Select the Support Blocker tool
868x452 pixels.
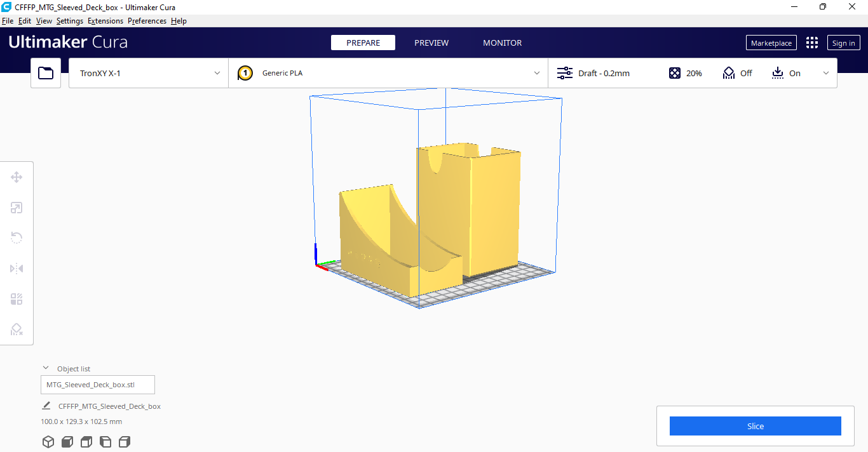17,329
